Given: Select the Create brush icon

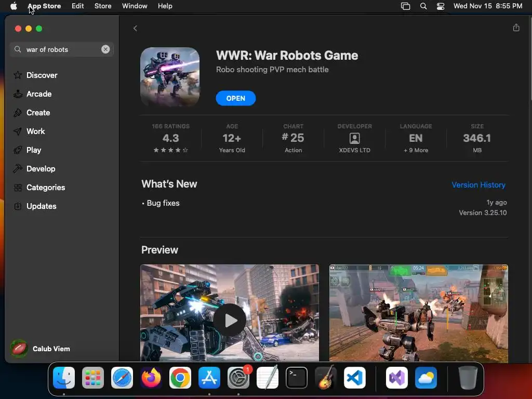Looking at the screenshot, I should click(x=18, y=113).
